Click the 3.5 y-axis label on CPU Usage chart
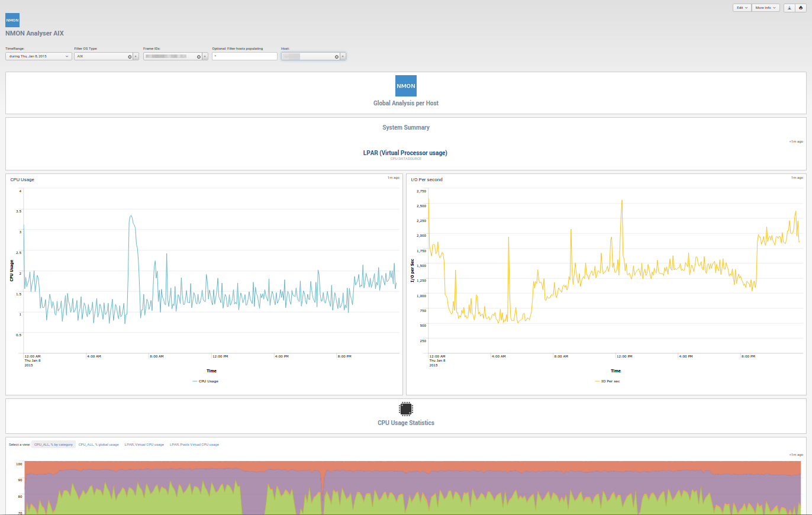 (19, 211)
